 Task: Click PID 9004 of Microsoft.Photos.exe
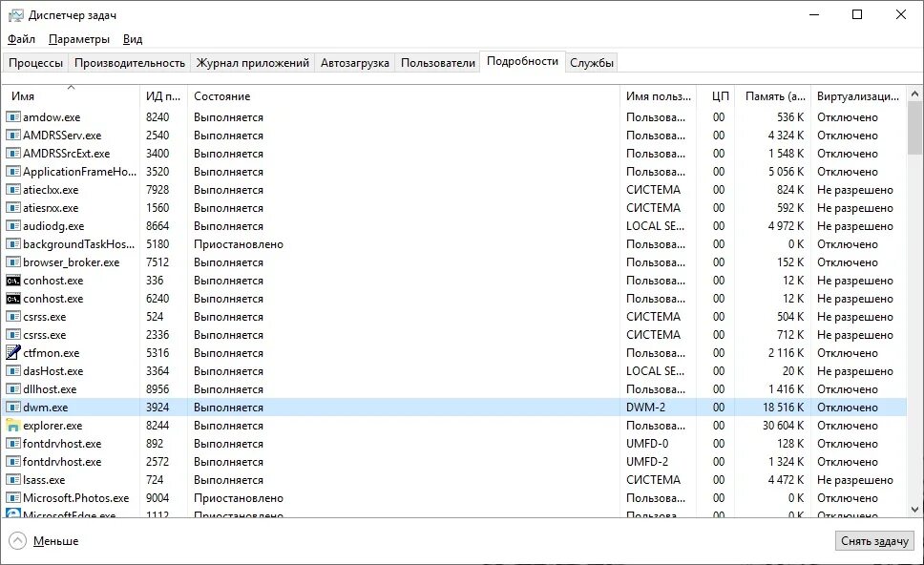pos(157,498)
